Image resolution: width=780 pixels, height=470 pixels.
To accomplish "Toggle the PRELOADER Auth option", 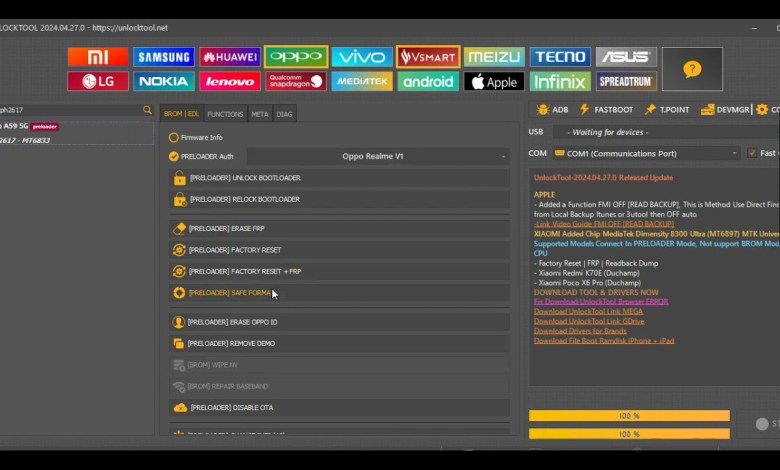I will tap(174, 156).
